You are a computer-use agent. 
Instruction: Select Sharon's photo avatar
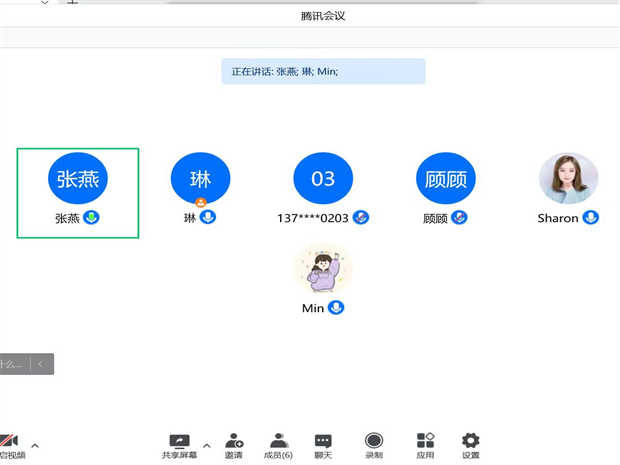[x=568, y=178]
